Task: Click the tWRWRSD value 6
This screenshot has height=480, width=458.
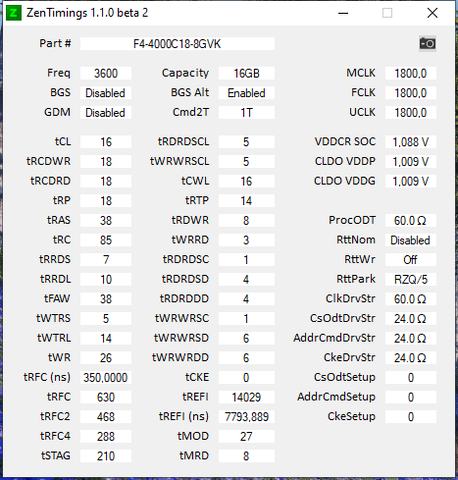Action: coord(246,338)
